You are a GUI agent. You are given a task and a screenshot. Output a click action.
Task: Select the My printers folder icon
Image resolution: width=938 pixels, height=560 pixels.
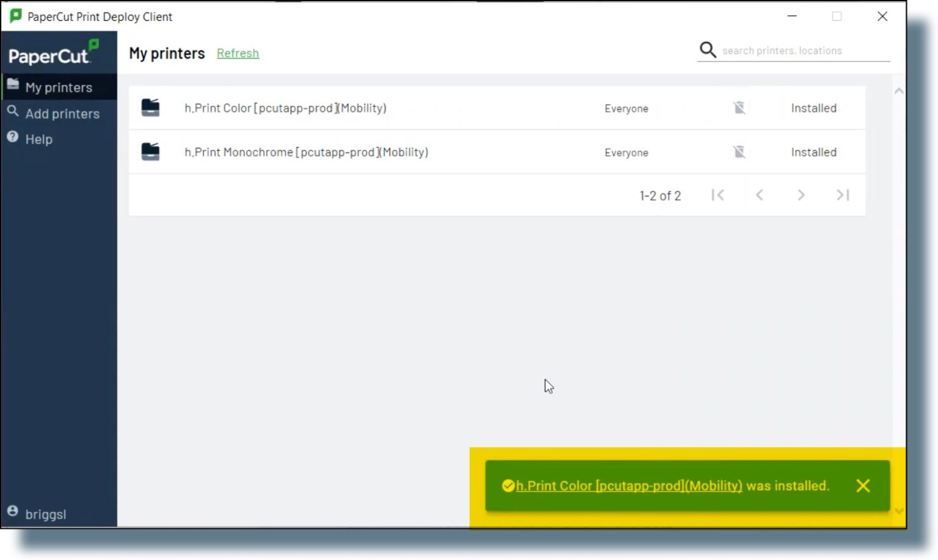point(13,85)
